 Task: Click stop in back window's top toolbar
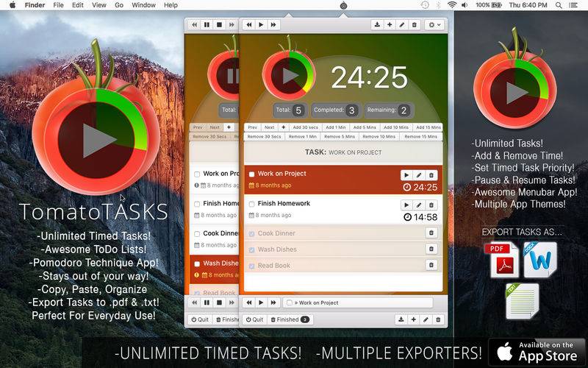[x=219, y=25]
